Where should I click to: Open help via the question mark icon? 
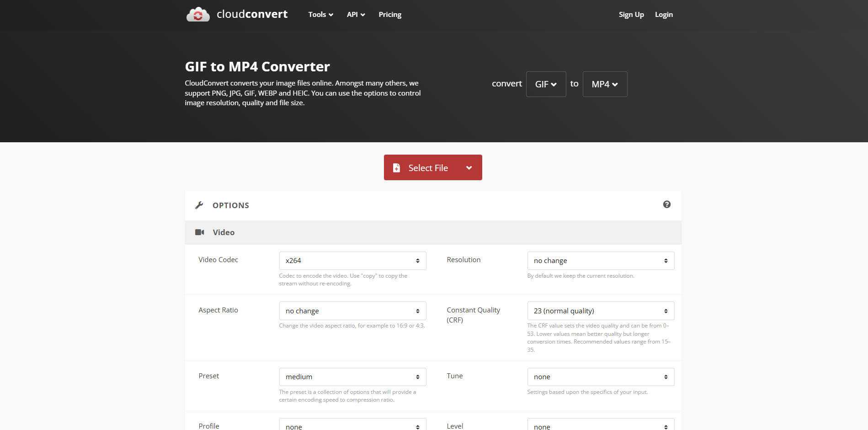[x=667, y=204]
